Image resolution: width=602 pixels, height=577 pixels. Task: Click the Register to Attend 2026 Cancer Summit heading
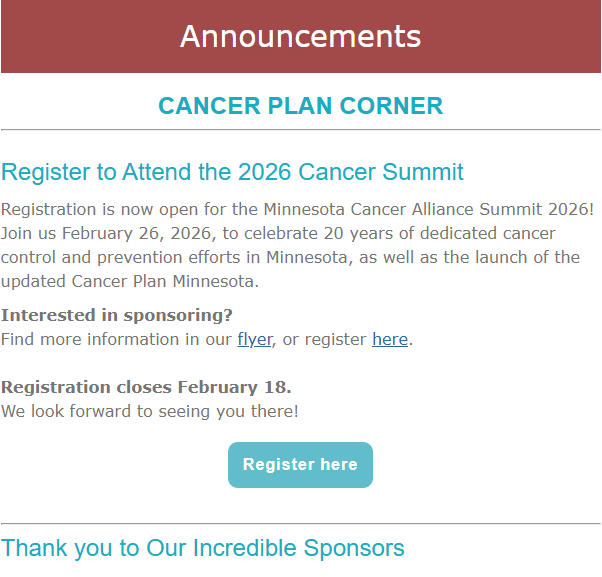pyautogui.click(x=232, y=172)
